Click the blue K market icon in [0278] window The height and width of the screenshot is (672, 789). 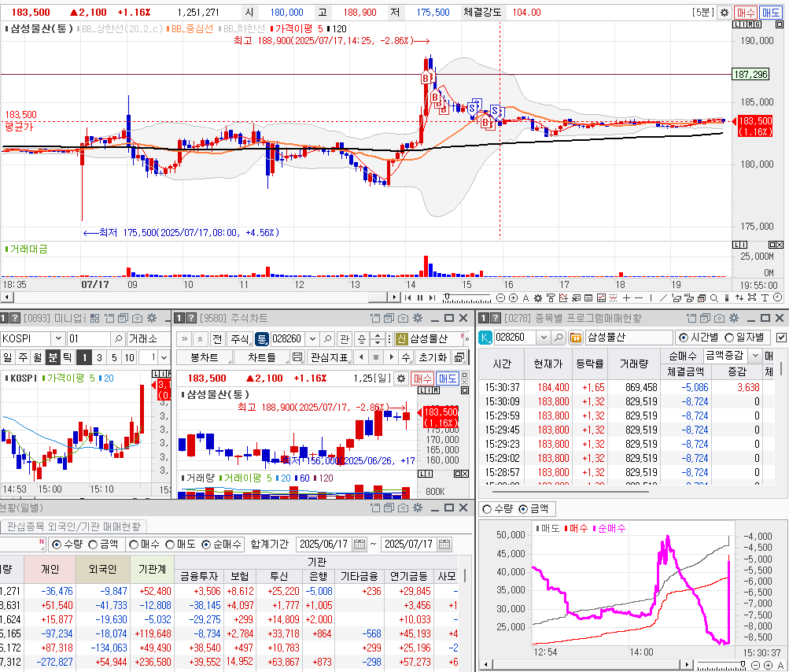tap(485, 338)
